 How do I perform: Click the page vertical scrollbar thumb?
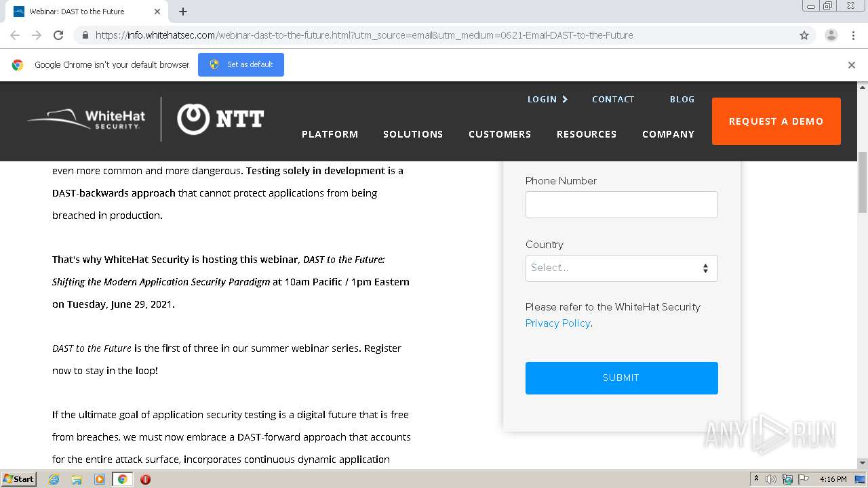click(863, 183)
